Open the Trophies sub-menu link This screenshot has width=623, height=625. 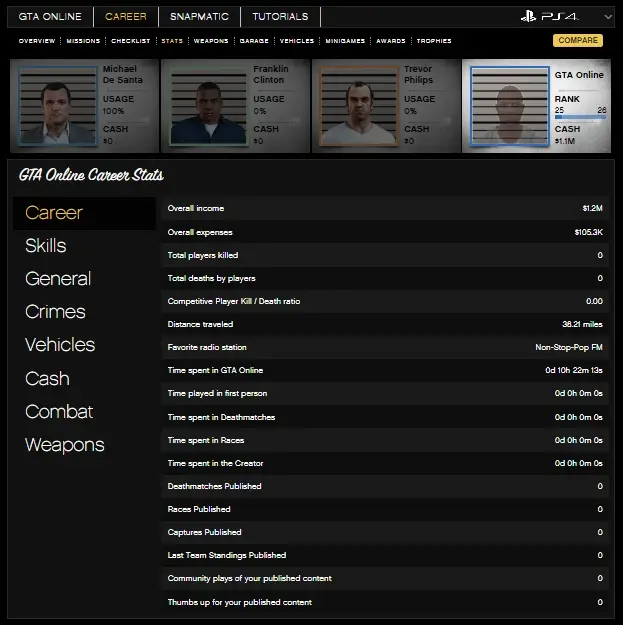(433, 41)
